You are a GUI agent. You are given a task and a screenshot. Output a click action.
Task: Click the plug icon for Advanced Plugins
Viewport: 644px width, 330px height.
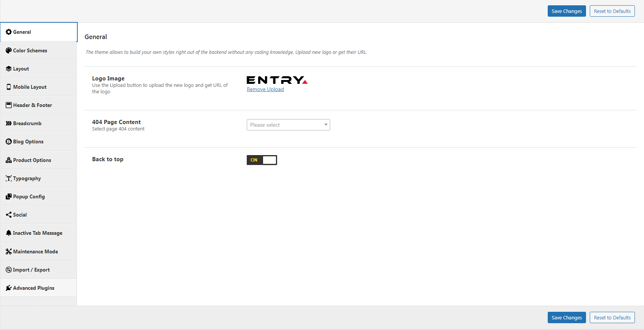(x=8, y=288)
